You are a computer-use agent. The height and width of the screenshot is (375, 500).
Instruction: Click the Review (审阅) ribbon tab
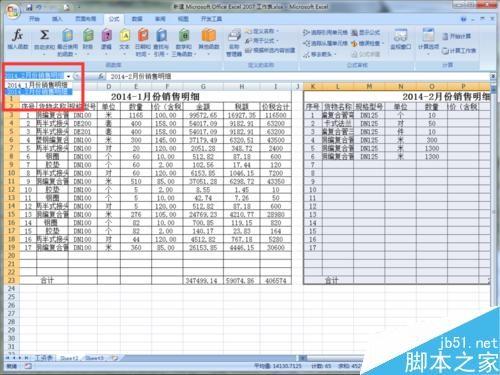160,19
